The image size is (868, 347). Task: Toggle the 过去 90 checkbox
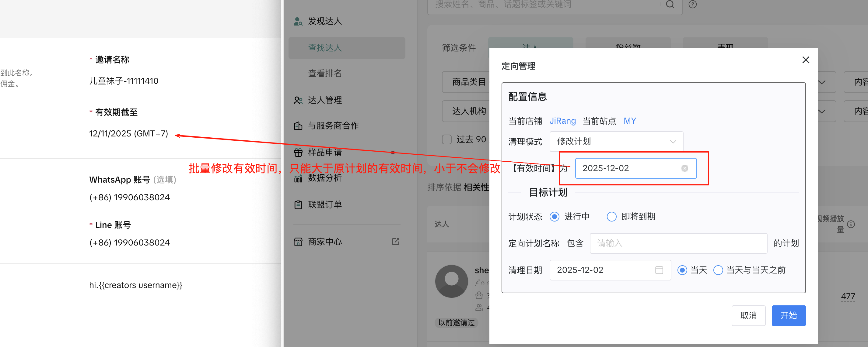pos(446,139)
